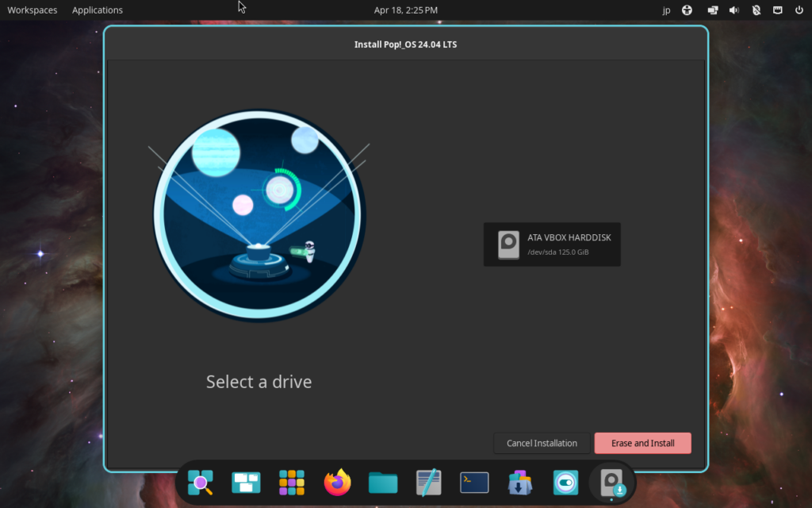Open the accessibility menu in the panel

pos(688,10)
